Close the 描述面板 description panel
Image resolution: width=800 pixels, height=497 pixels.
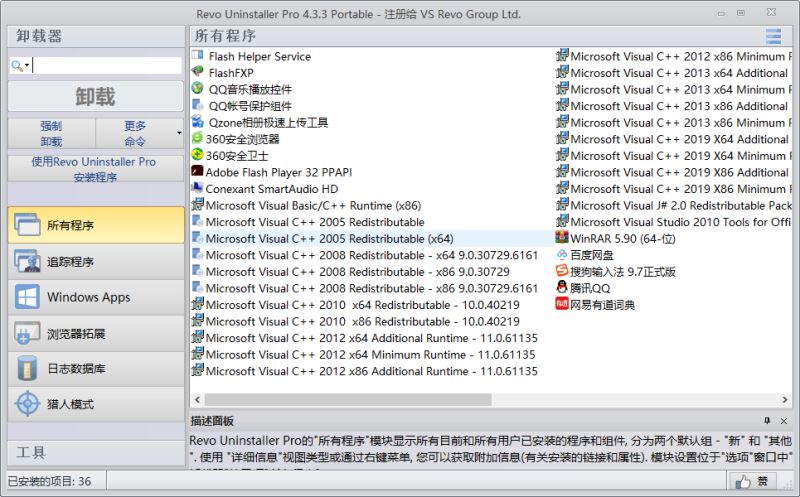coord(784,420)
